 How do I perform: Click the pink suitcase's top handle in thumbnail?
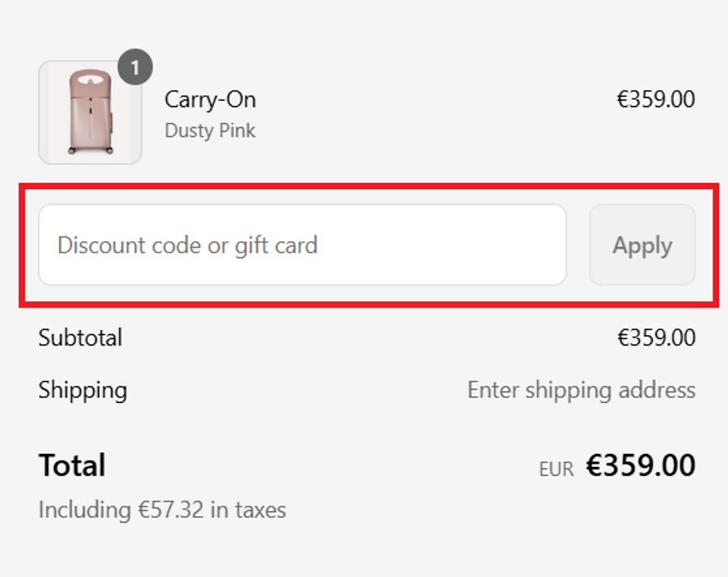coord(89,78)
